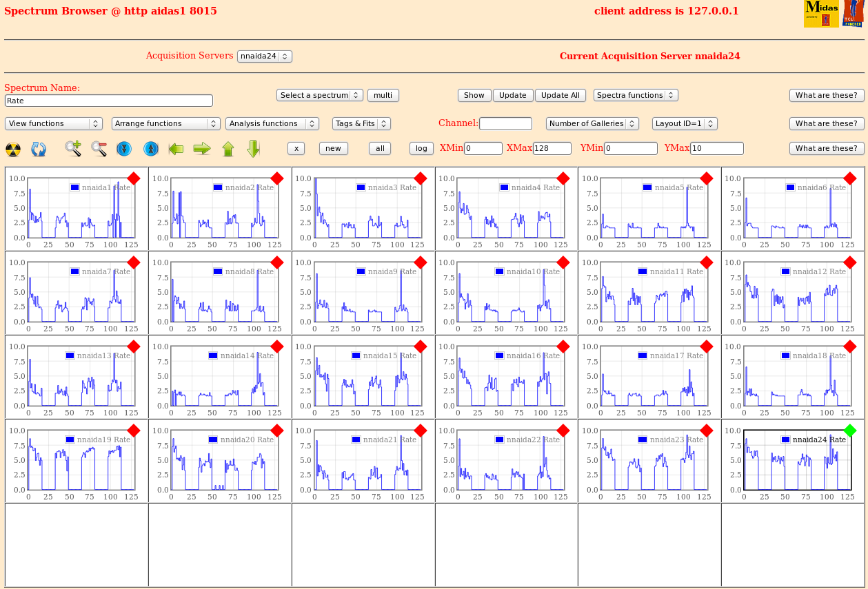Zoom out with the red-minus magnifier
The height and width of the screenshot is (589, 868).
[99, 148]
